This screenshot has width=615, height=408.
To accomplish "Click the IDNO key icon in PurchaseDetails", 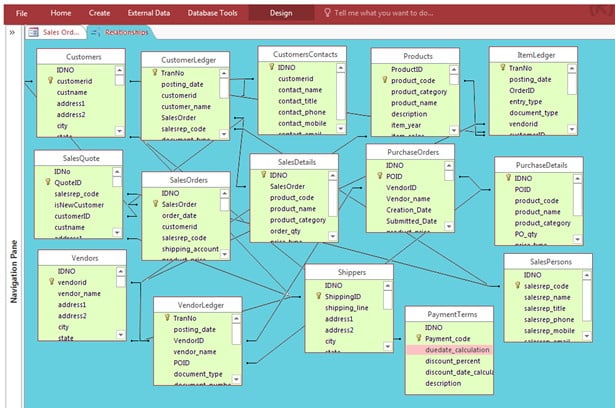I will click(508, 177).
